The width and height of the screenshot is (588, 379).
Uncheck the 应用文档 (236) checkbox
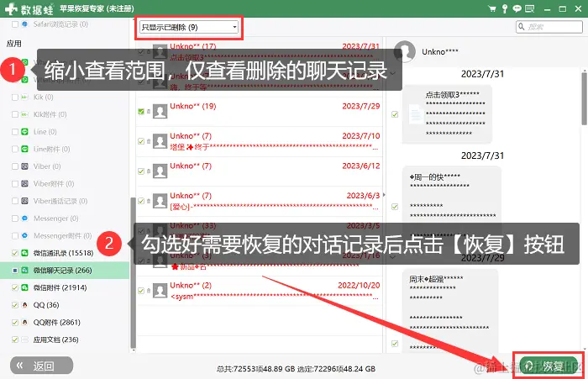click(15, 340)
